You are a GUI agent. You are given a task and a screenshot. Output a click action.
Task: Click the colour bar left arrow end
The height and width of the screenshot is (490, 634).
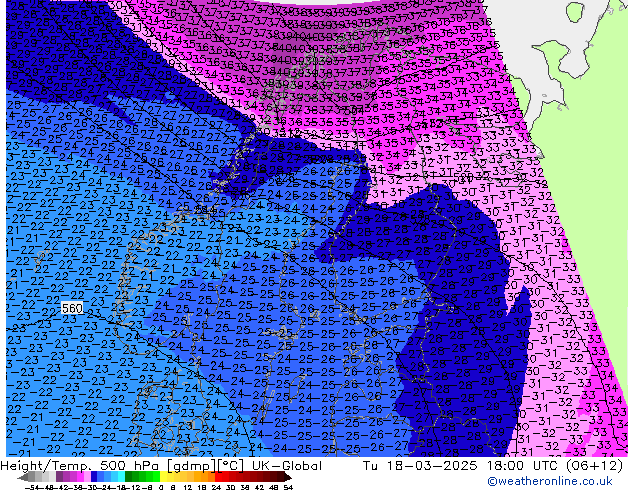click(23, 478)
